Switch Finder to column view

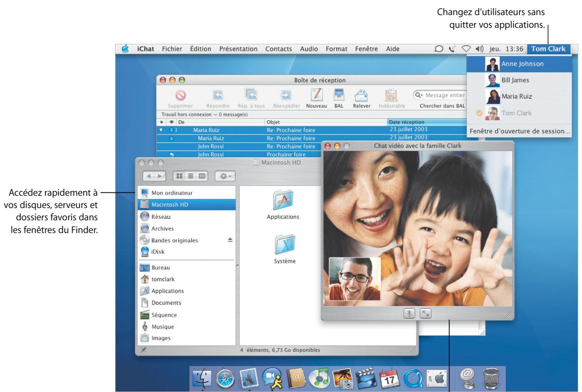tap(202, 176)
